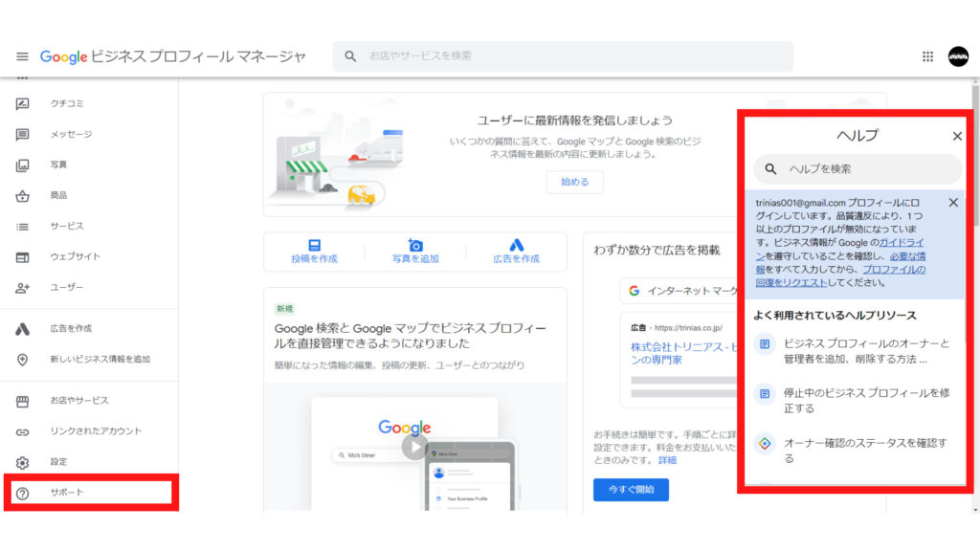Dismiss the blue account notice banner

(953, 203)
